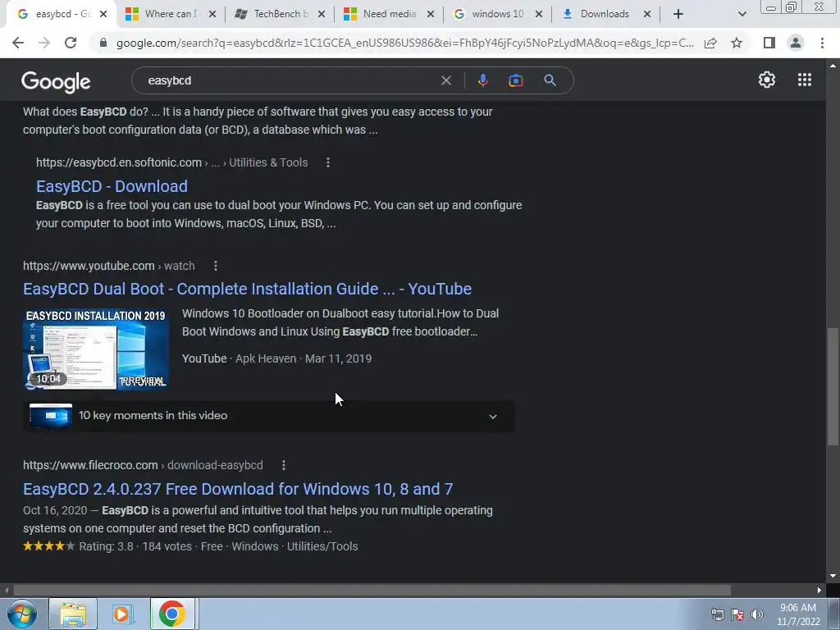Click the vertical scrollbar thumb
Image resolution: width=840 pixels, height=630 pixels.
pyautogui.click(x=833, y=386)
